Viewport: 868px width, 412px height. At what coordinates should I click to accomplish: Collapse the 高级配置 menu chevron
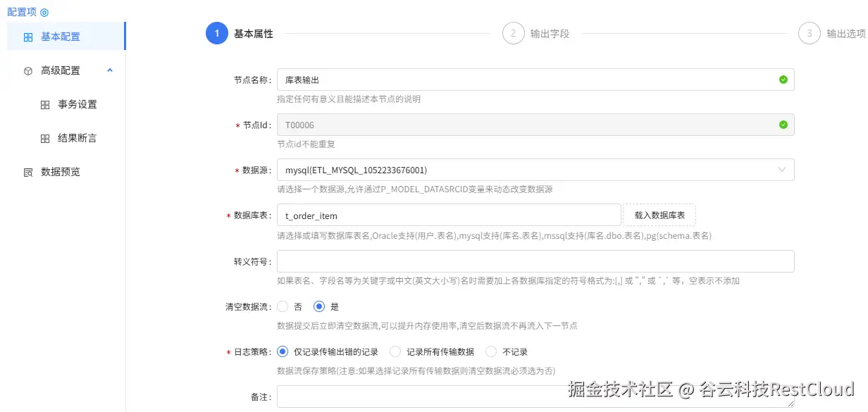(x=110, y=70)
